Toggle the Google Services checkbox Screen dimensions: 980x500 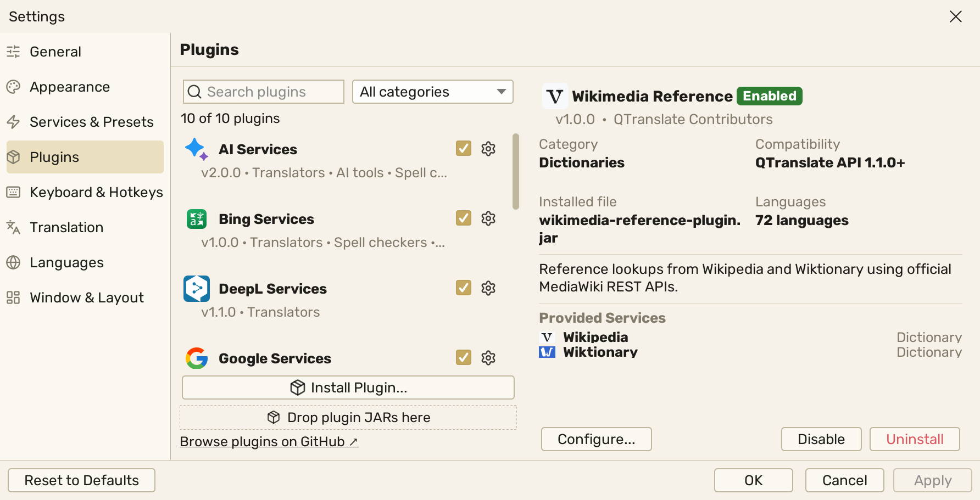(464, 357)
